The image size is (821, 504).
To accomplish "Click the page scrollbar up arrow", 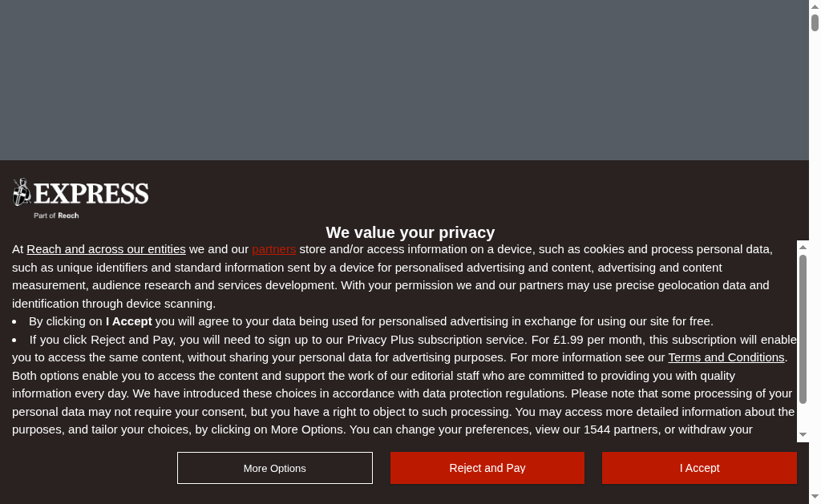I will pyautogui.click(x=815, y=7).
